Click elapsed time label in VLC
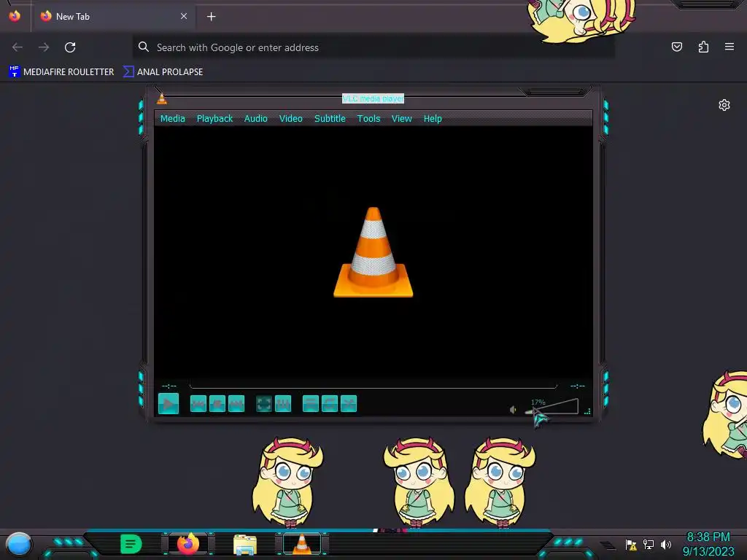Screen dimensions: 747x560 click(169, 386)
